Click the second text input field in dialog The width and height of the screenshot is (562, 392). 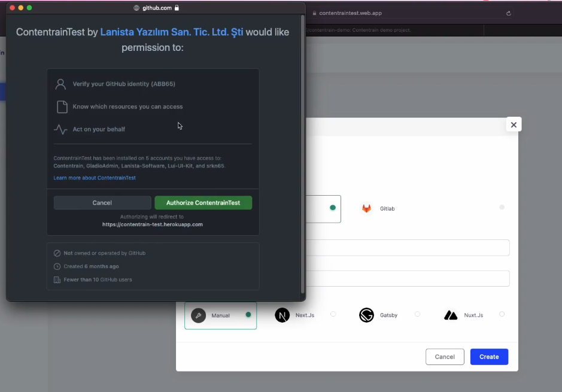[408, 278]
